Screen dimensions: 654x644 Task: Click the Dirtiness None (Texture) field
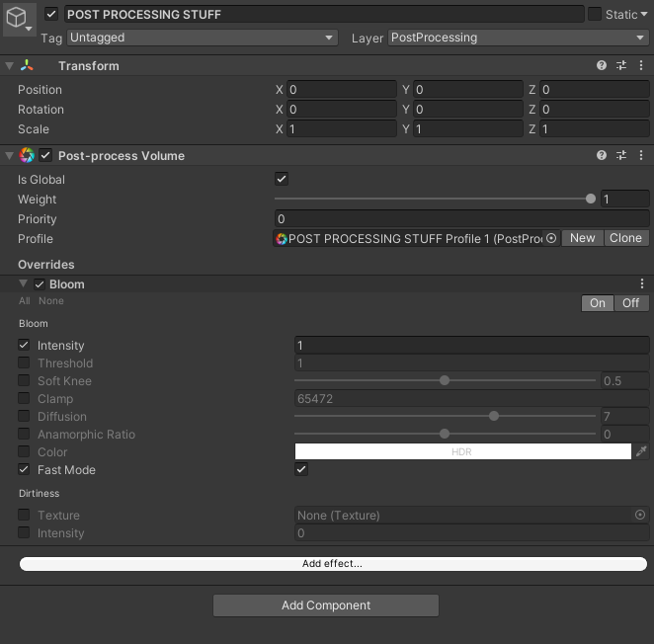point(472,515)
